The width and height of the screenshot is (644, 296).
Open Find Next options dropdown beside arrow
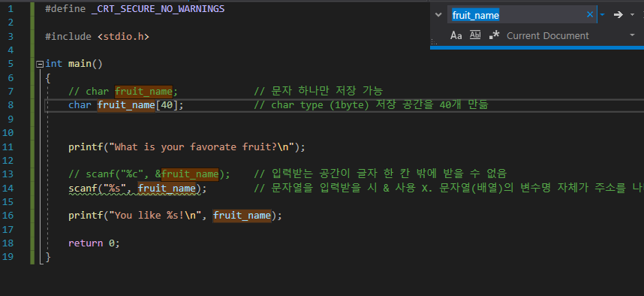[x=632, y=15]
